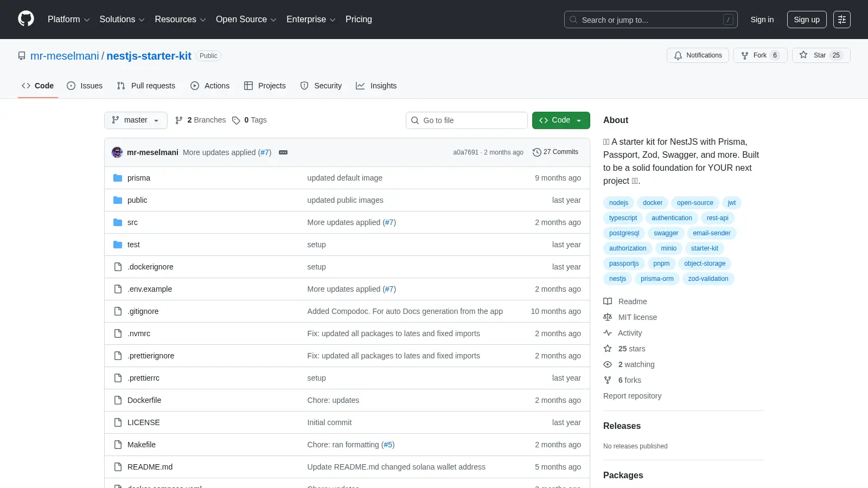Click the prisma-orm topic tag

[657, 279]
